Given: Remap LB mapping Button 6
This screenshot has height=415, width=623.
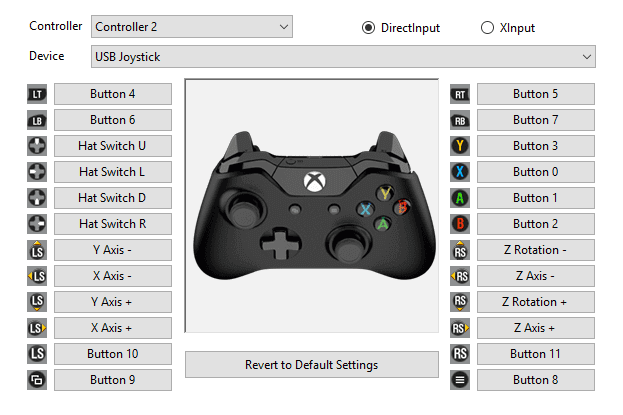Looking at the screenshot, I should [113, 120].
